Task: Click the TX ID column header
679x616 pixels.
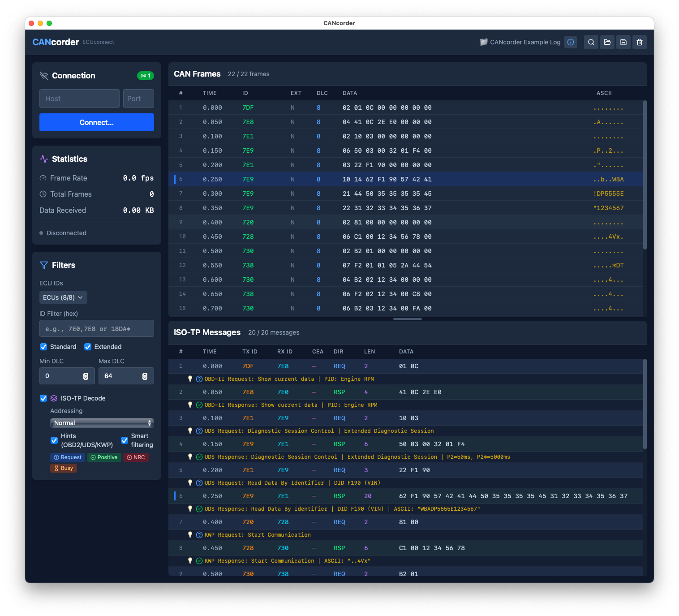Action: [x=249, y=352]
